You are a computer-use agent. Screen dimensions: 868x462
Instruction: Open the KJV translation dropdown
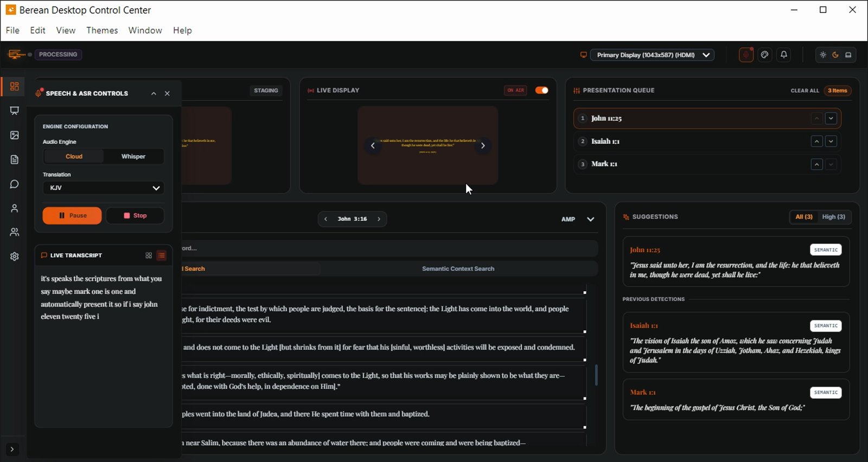[103, 188]
